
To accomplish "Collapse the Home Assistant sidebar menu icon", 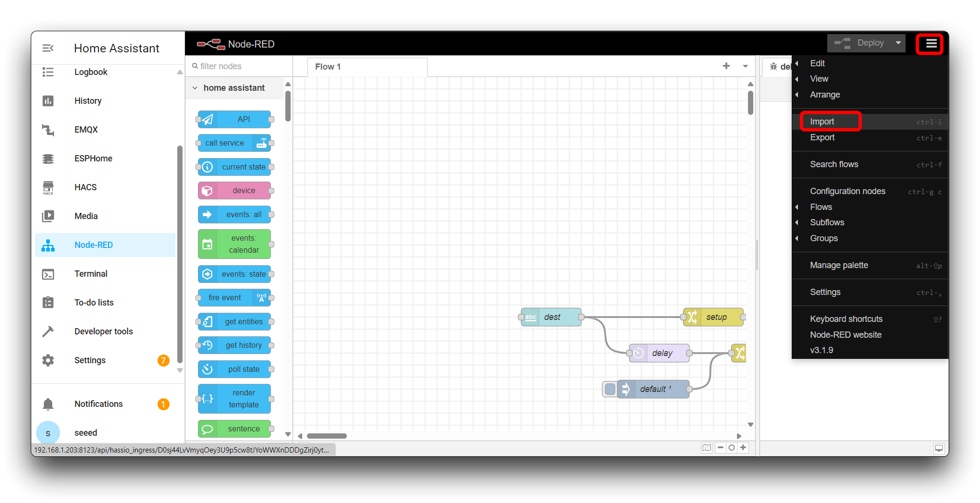I will (x=48, y=48).
